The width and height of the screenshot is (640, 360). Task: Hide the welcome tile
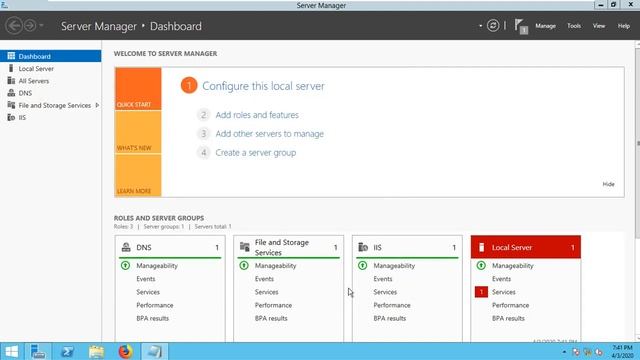point(608,184)
